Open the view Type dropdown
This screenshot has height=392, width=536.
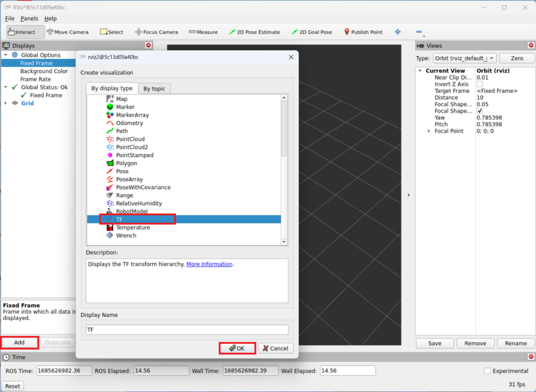coord(465,58)
